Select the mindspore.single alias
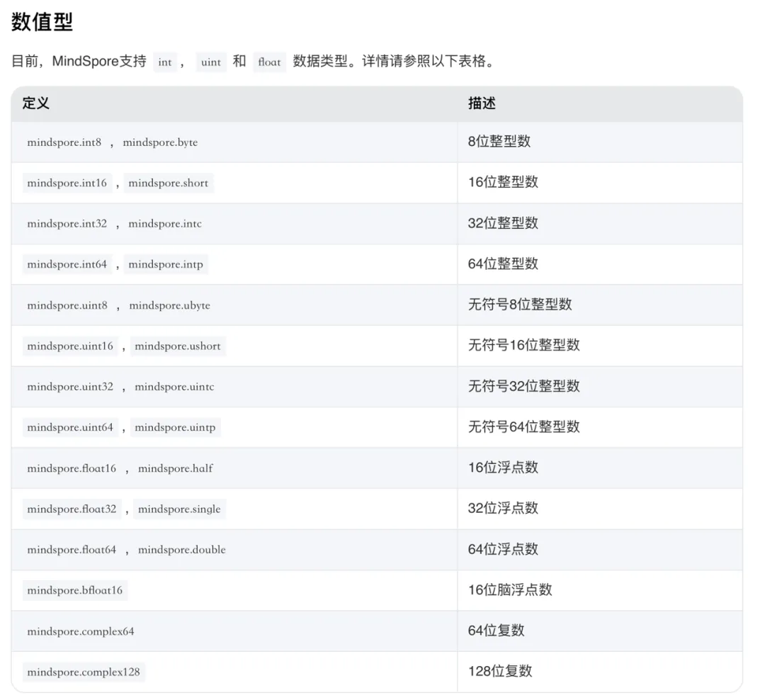Screen dimensions: 765x700 [x=179, y=509]
